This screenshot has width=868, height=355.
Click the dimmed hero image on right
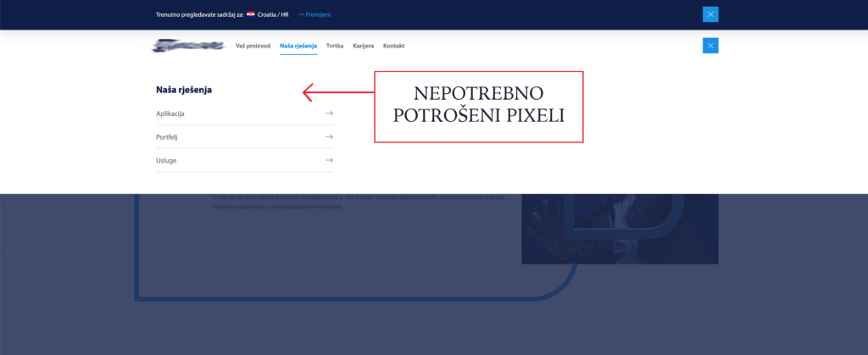click(619, 227)
